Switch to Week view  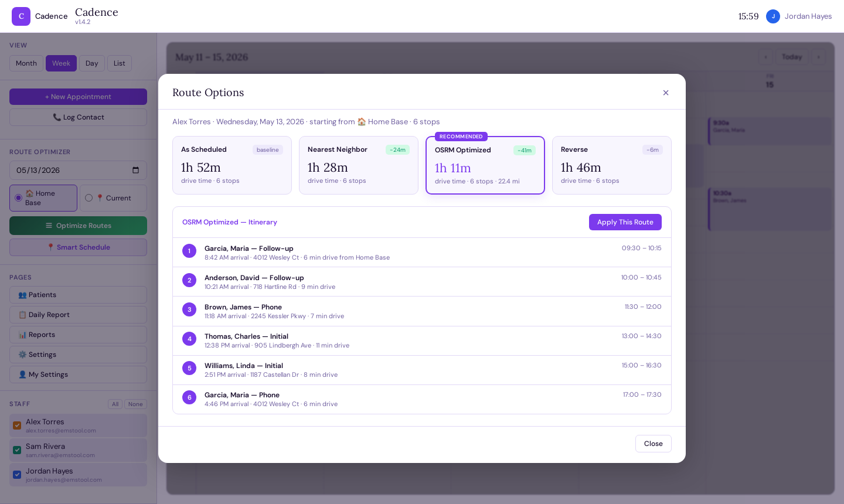point(61,63)
